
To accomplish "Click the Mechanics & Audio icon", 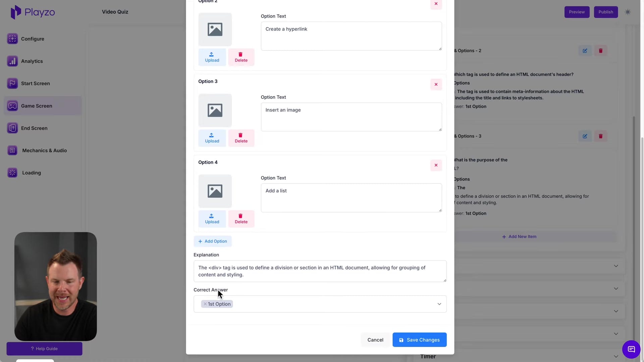I will [x=12, y=150].
